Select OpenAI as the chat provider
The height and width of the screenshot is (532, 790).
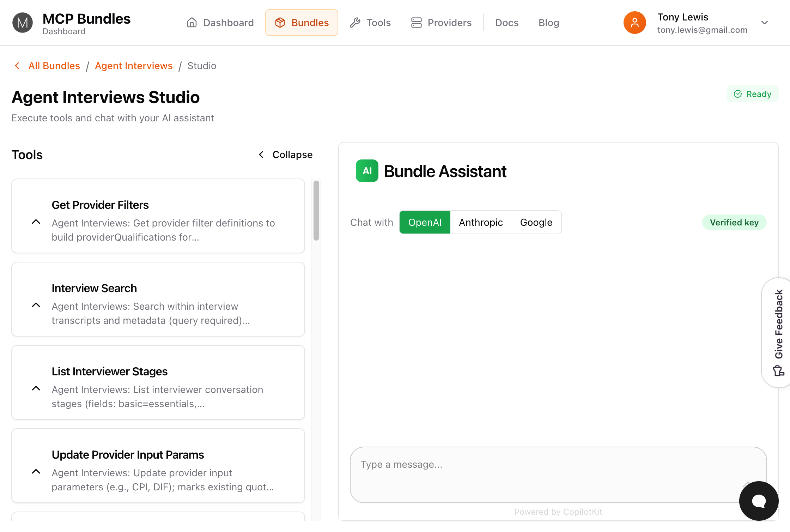[x=425, y=222]
